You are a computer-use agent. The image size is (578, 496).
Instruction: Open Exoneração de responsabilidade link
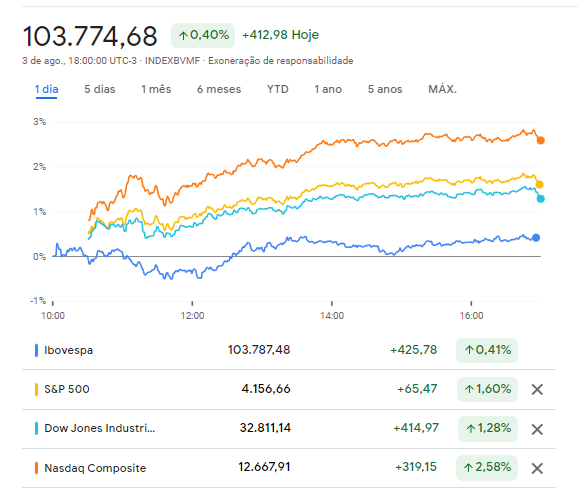pos(281,60)
